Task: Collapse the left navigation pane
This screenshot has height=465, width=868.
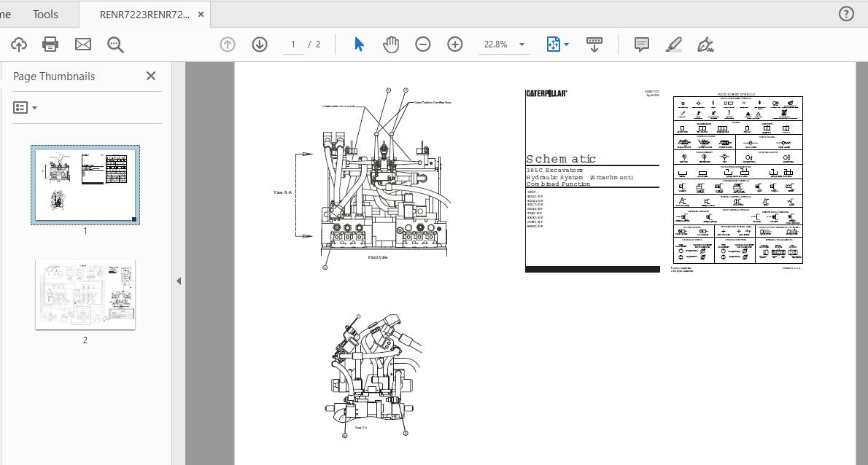Action: click(179, 281)
